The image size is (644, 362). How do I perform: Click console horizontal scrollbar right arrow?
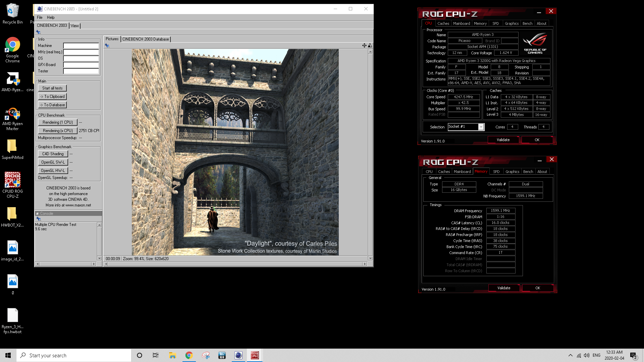coord(94,264)
